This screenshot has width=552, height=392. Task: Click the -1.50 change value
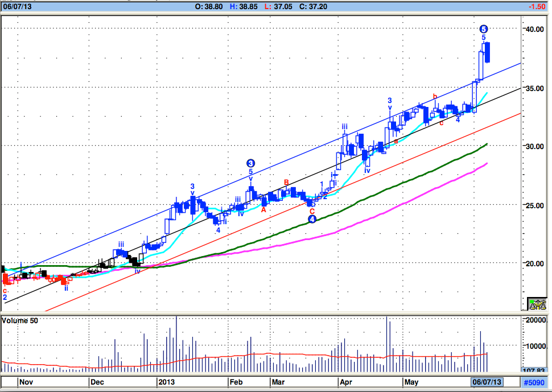pyautogui.click(x=537, y=6)
